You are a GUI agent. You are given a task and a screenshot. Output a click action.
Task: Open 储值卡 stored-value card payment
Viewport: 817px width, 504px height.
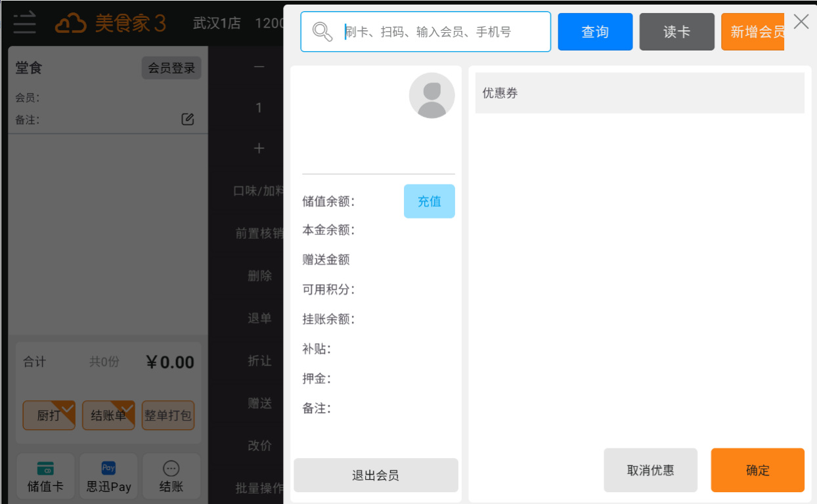click(45, 476)
